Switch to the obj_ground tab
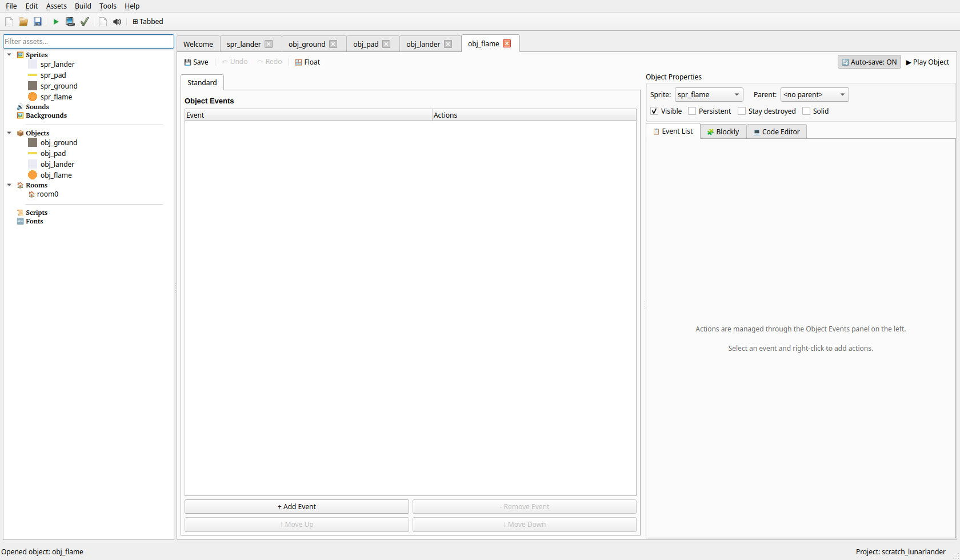Screen dimensions: 960x560 (307, 44)
